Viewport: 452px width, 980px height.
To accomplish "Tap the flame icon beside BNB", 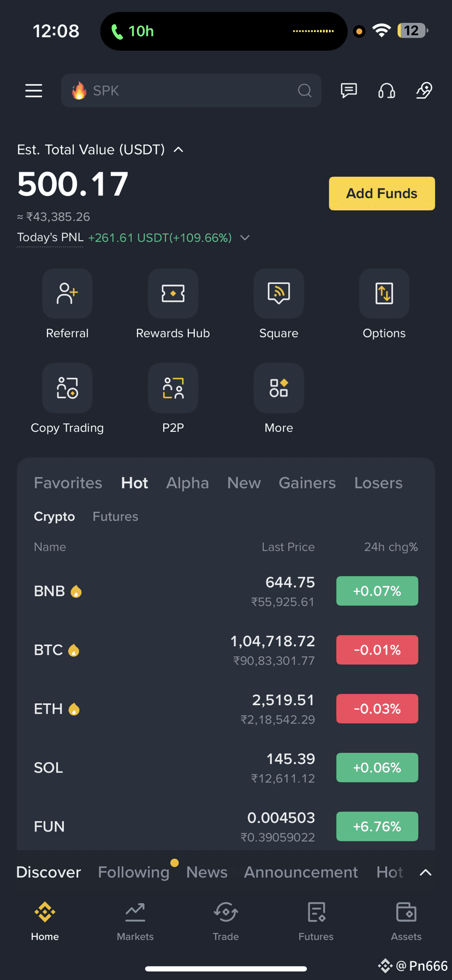I will tap(76, 591).
